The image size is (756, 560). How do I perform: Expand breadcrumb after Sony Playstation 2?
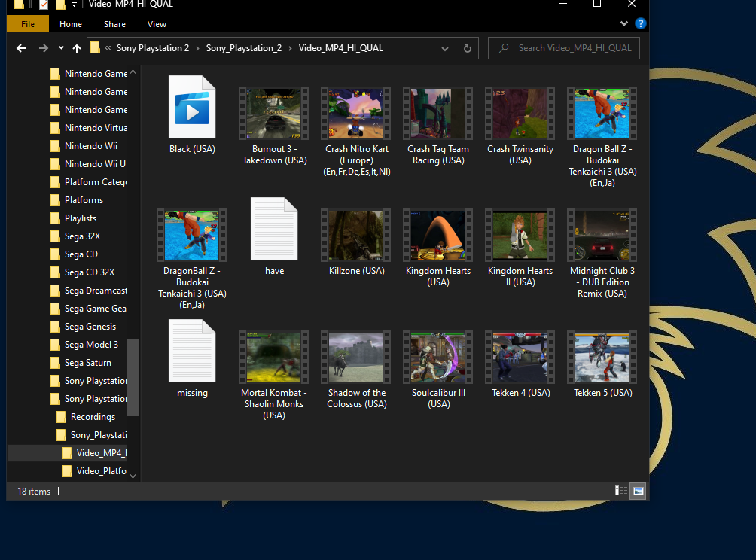[x=198, y=48]
